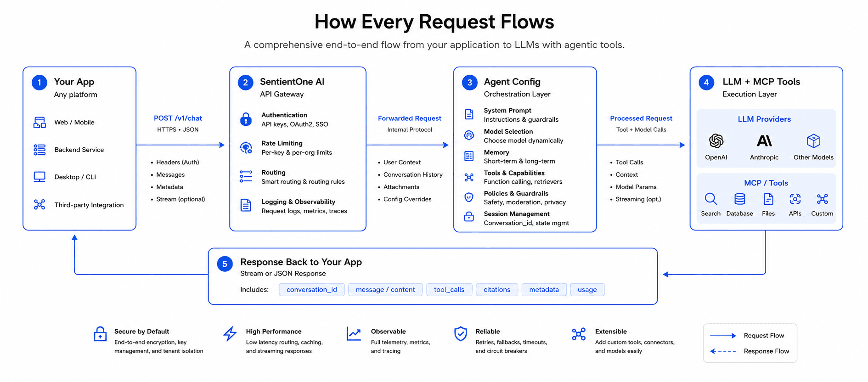The image size is (868, 382).
Task: Click the Logging & Observability document icon
Action: [x=246, y=205]
